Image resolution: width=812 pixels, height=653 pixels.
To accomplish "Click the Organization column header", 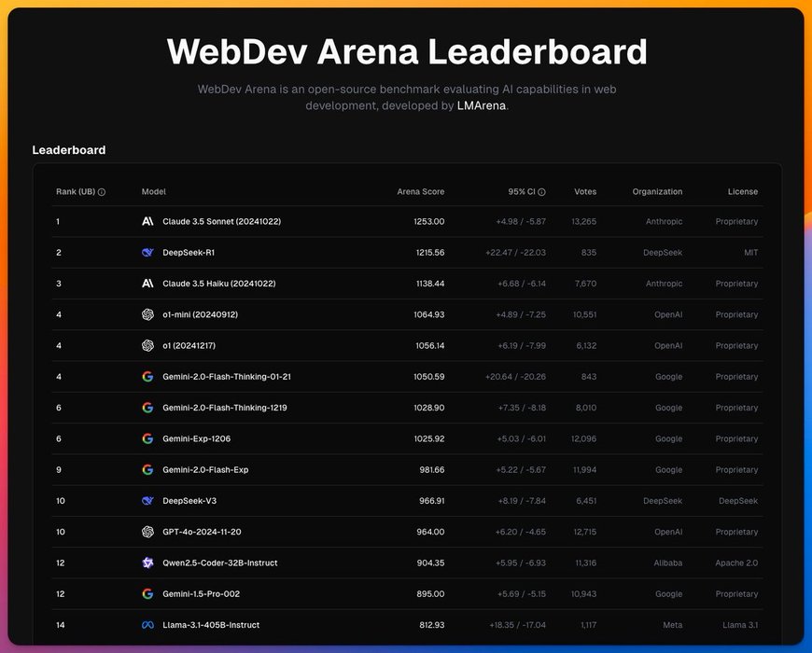I will (657, 191).
